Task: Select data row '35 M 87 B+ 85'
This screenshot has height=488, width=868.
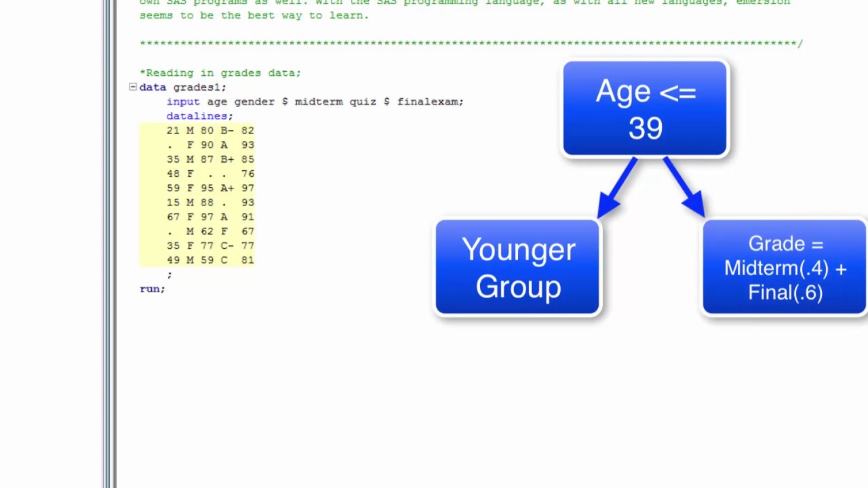Action: point(210,159)
